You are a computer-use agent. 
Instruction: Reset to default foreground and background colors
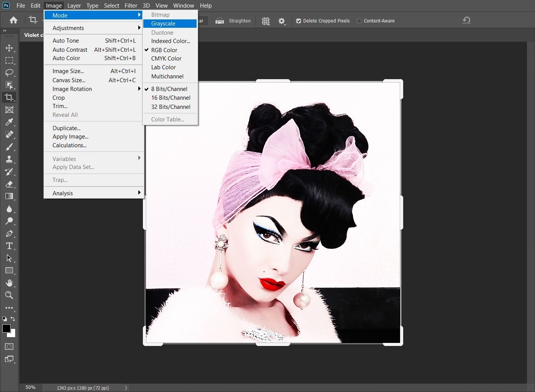click(x=5, y=319)
